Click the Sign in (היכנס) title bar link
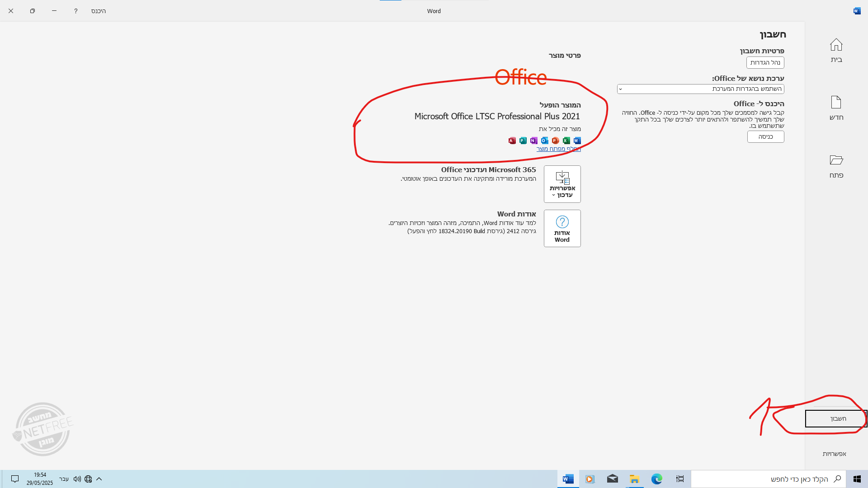 (98, 11)
